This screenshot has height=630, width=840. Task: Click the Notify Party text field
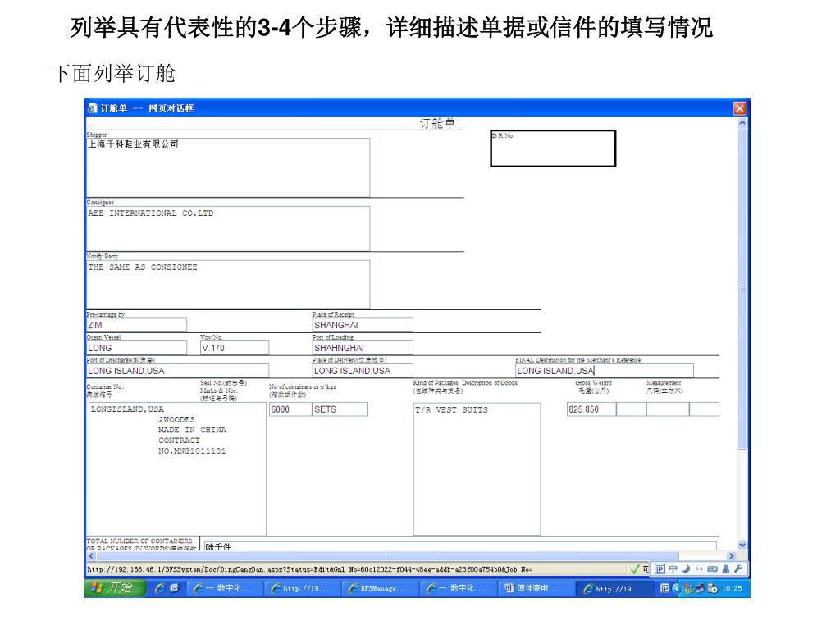[x=228, y=284]
